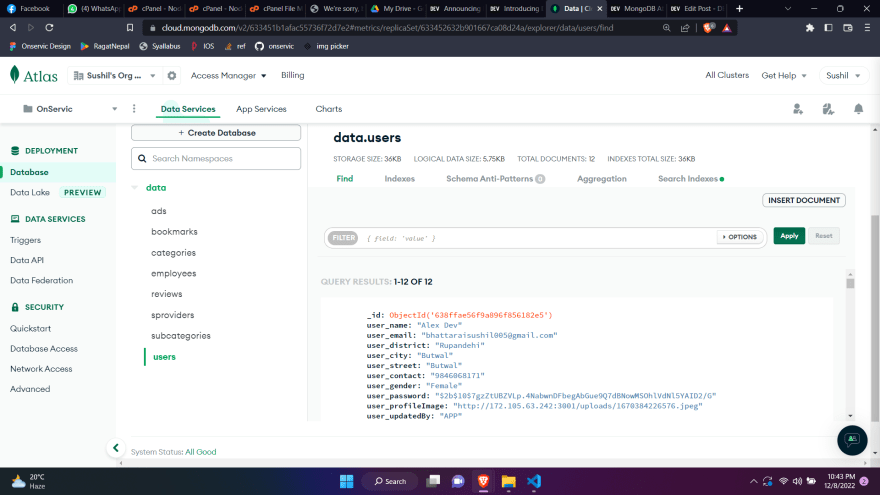The width and height of the screenshot is (880, 495).
Task: Open the Brave wallet icon
Action: (847, 28)
